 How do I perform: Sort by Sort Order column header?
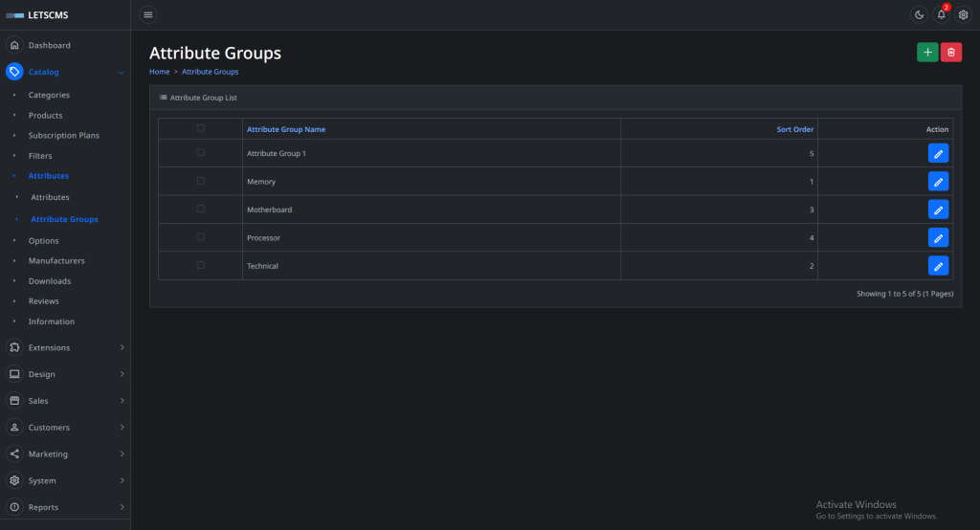(795, 129)
